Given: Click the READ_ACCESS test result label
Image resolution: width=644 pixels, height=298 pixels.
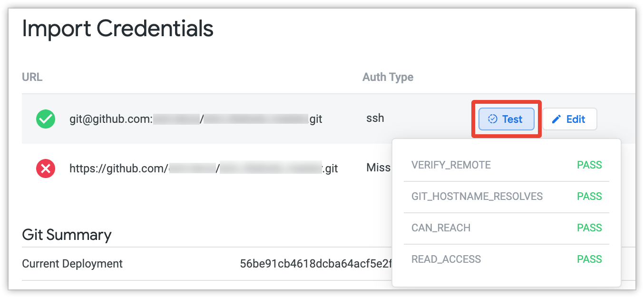Looking at the screenshot, I should 446,259.
